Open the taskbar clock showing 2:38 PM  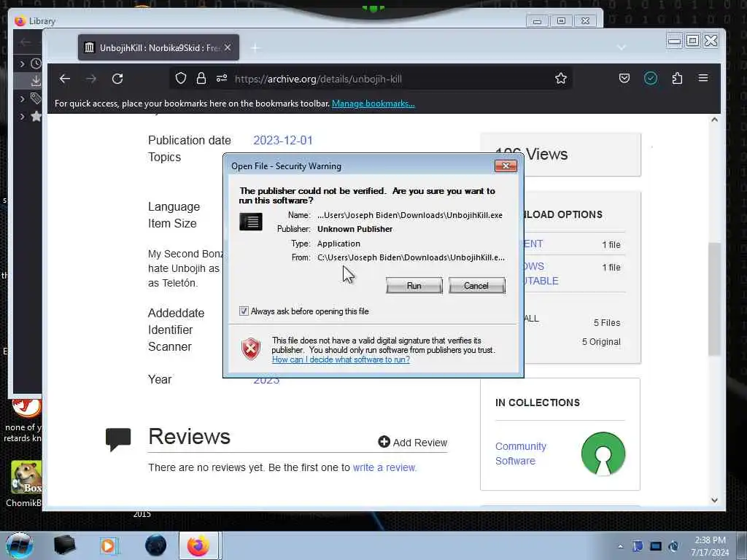click(x=710, y=546)
